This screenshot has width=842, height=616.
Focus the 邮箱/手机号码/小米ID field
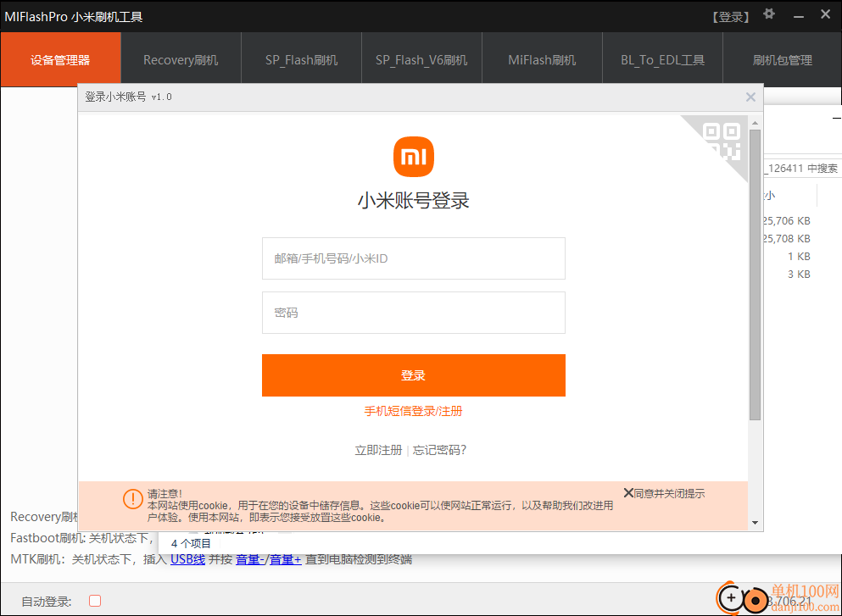click(x=414, y=258)
